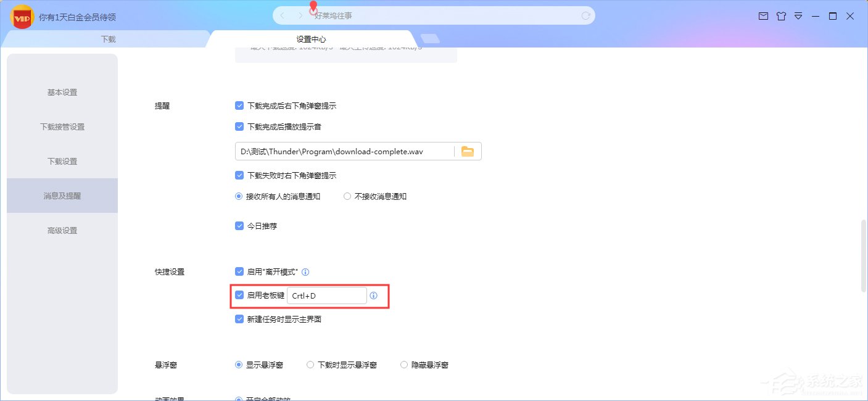
Task: Edit the 老板键 shortcut input field
Action: [x=327, y=296]
